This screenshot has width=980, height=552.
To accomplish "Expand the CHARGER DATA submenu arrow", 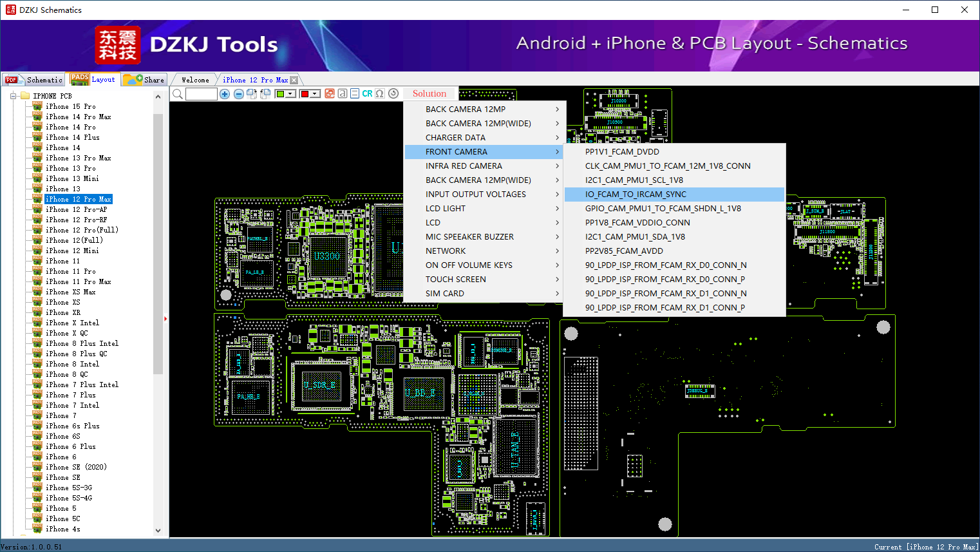I will pyautogui.click(x=558, y=138).
